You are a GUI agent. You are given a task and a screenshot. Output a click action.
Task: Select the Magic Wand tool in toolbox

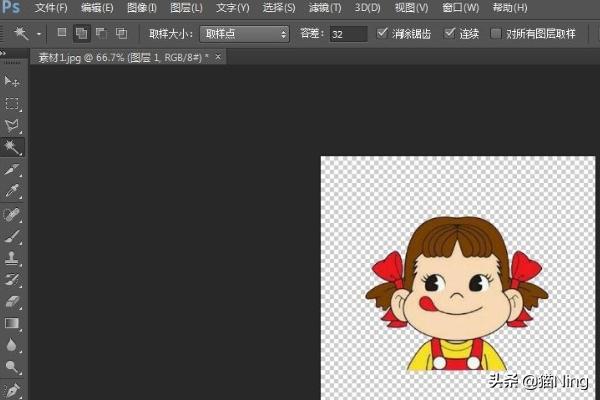pyautogui.click(x=11, y=147)
